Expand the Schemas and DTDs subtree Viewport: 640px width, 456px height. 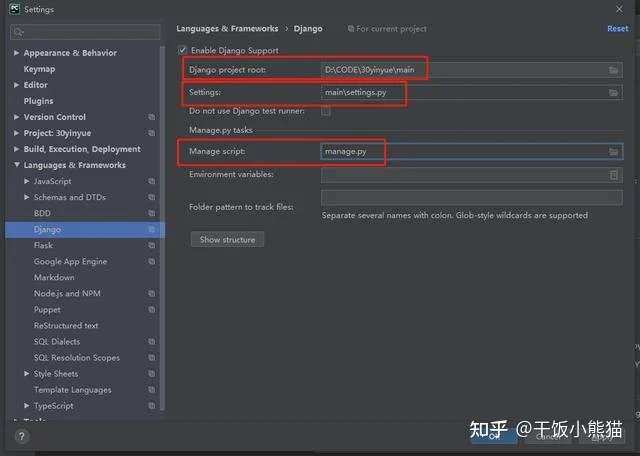point(27,197)
